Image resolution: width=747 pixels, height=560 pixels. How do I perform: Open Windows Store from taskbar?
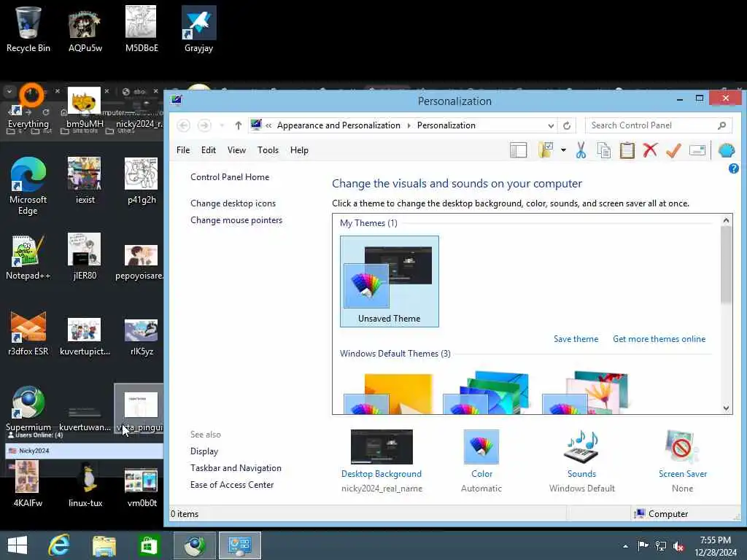point(148,545)
